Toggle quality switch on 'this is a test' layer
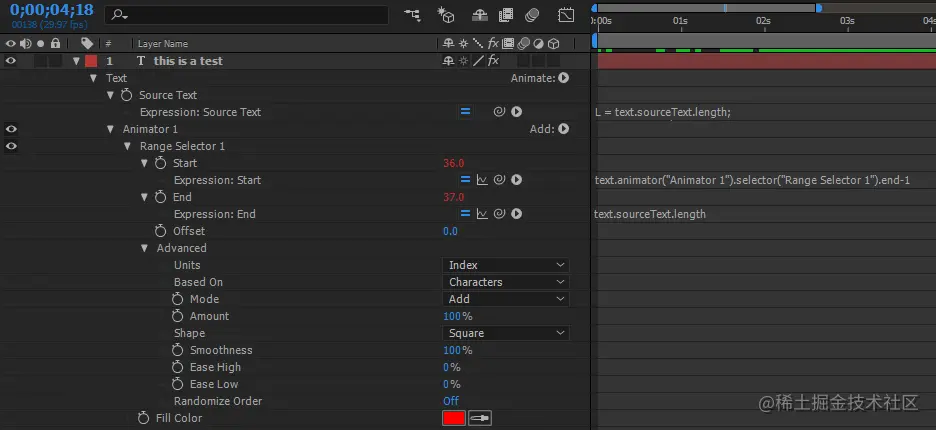Image resolution: width=936 pixels, height=430 pixels. [x=478, y=60]
